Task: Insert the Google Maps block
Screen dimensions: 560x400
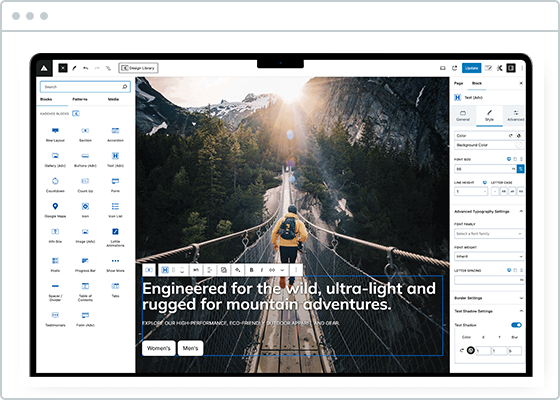Action: click(55, 210)
